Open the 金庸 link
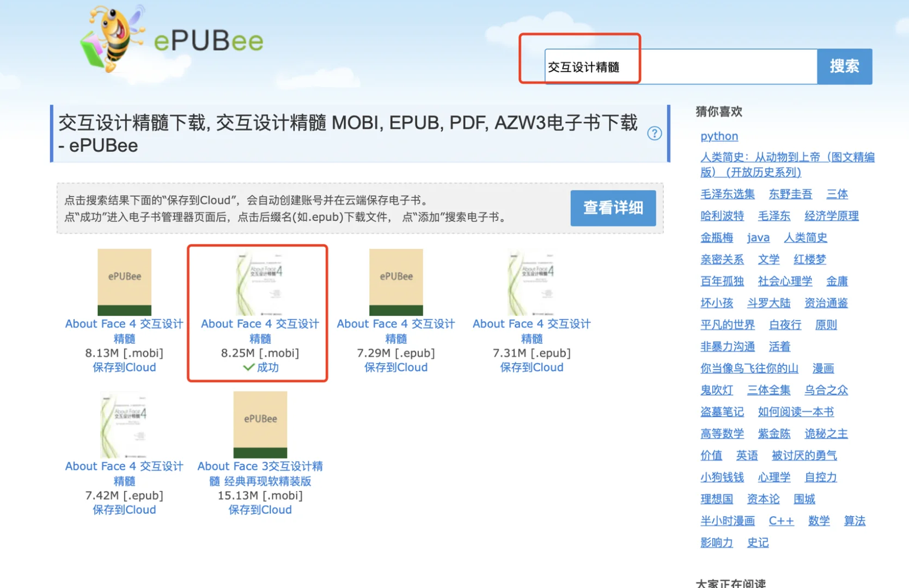 pos(837,281)
